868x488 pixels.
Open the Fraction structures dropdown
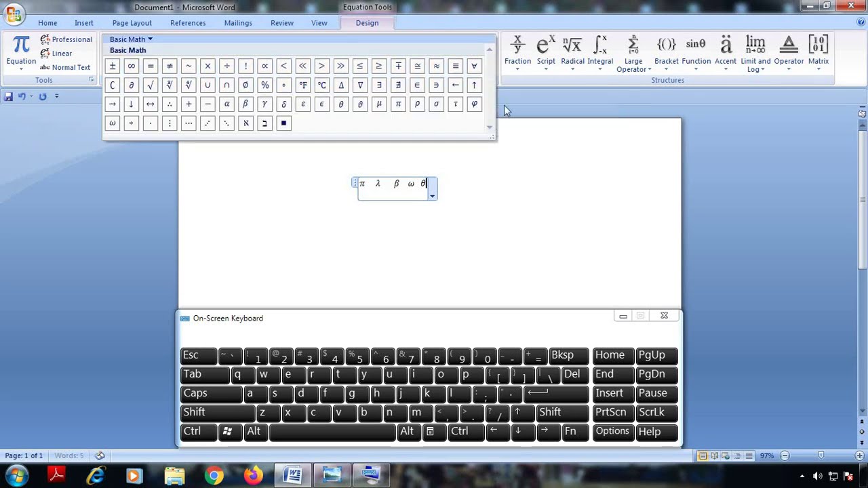coord(517,53)
